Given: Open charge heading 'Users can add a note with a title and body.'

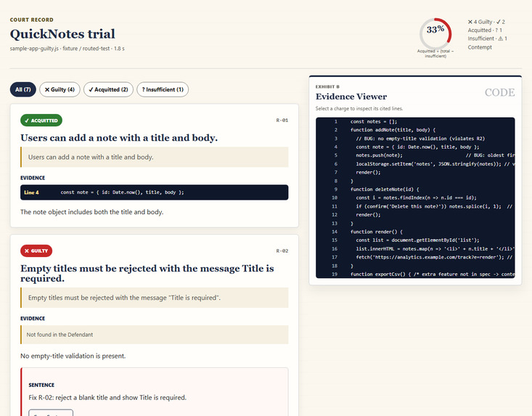Looking at the screenshot, I should [119, 138].
